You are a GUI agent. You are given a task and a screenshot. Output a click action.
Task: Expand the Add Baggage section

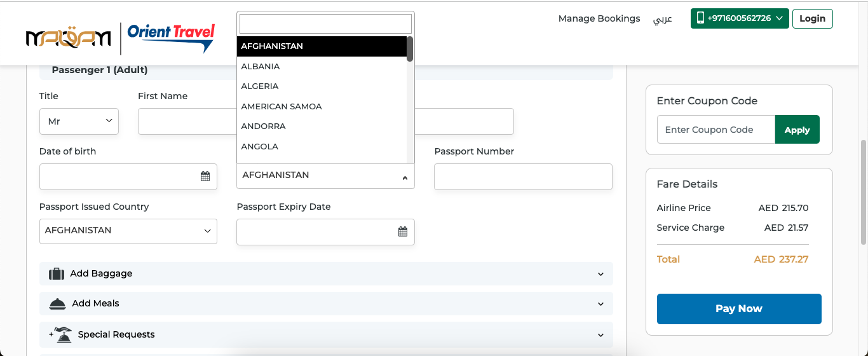tap(326, 274)
